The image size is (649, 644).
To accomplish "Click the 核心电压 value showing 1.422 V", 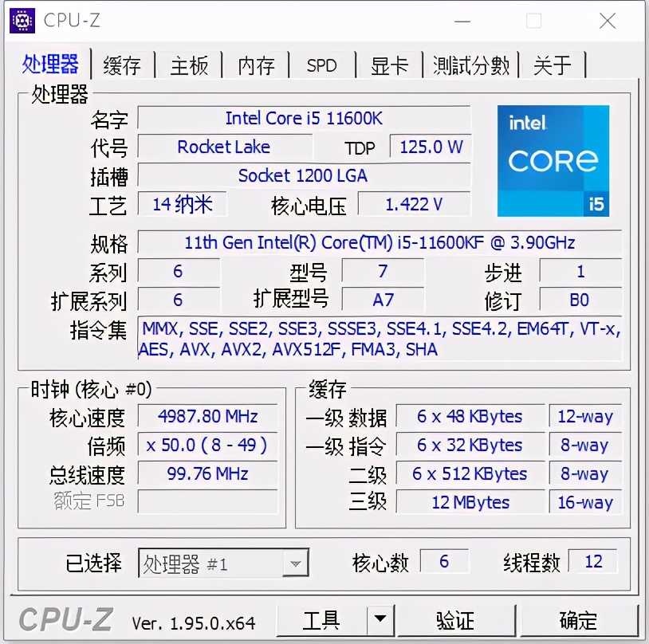I will point(415,204).
